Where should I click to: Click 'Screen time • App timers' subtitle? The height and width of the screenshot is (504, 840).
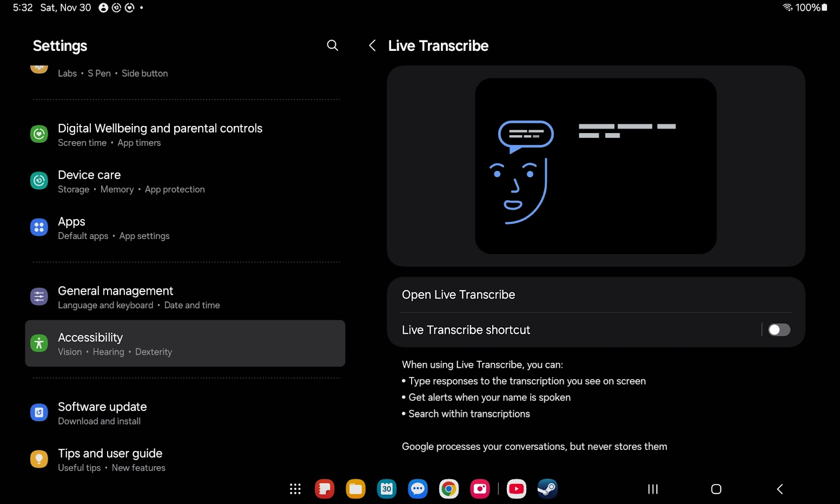tap(109, 143)
